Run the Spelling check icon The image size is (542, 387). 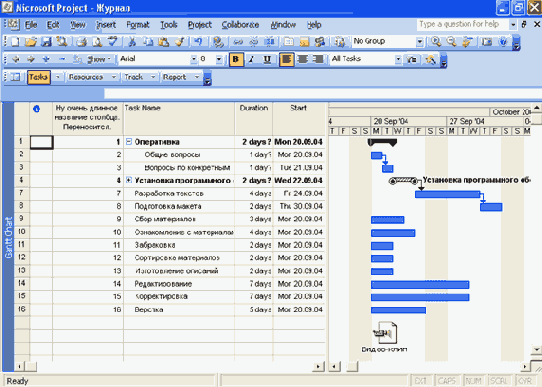pos(113,42)
